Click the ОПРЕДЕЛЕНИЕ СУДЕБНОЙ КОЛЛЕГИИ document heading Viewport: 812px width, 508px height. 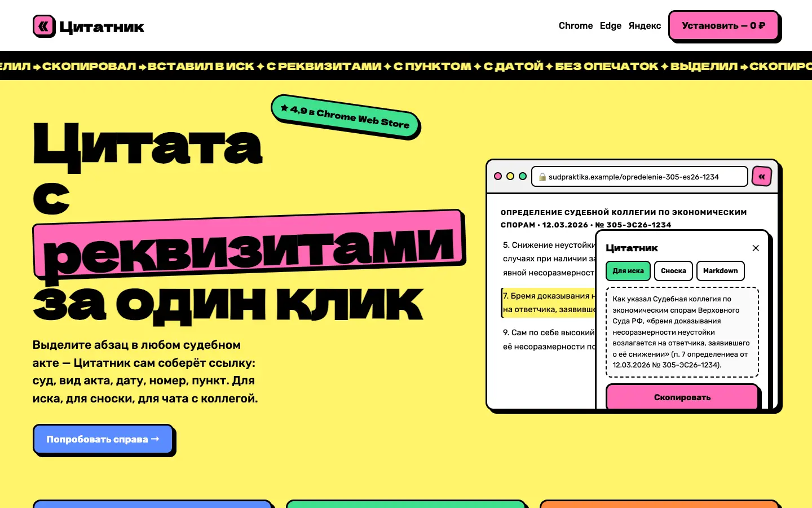(x=624, y=218)
